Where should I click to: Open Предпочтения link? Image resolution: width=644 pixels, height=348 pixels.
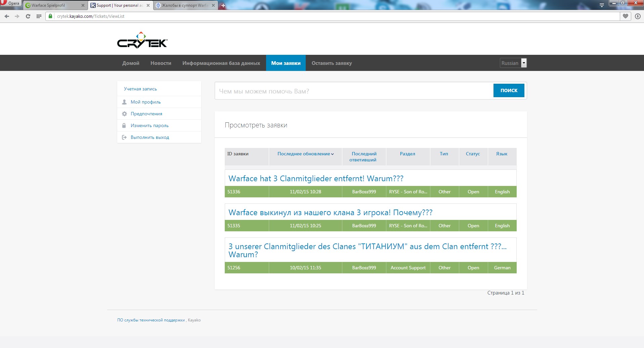(146, 114)
